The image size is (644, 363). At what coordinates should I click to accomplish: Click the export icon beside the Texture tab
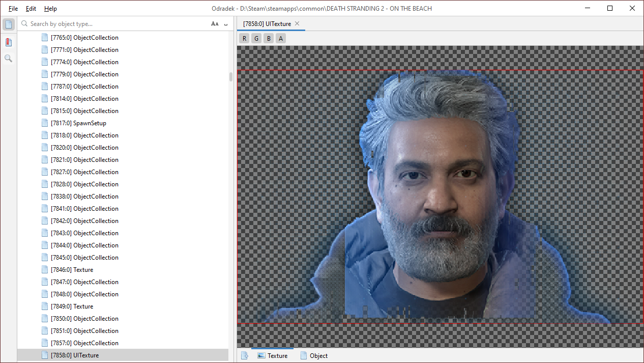[x=245, y=355]
